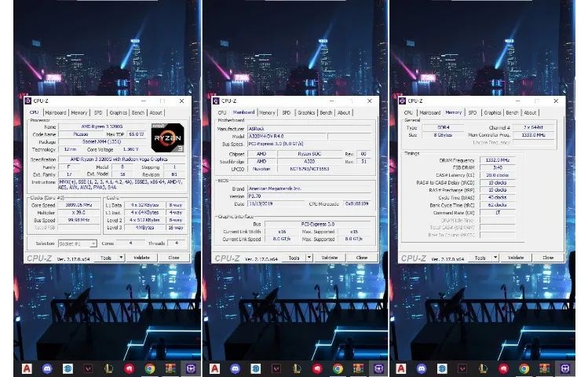Click the red A taskbar icon below the Memory window

pos(401,368)
